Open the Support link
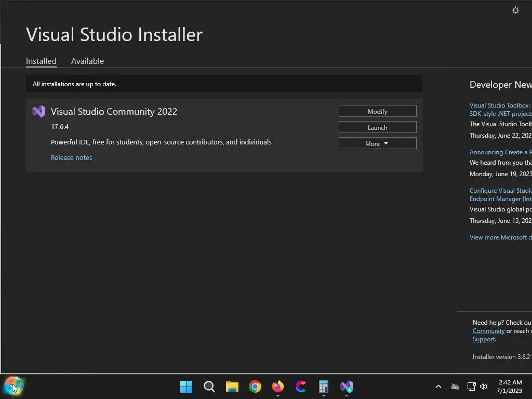 point(484,339)
